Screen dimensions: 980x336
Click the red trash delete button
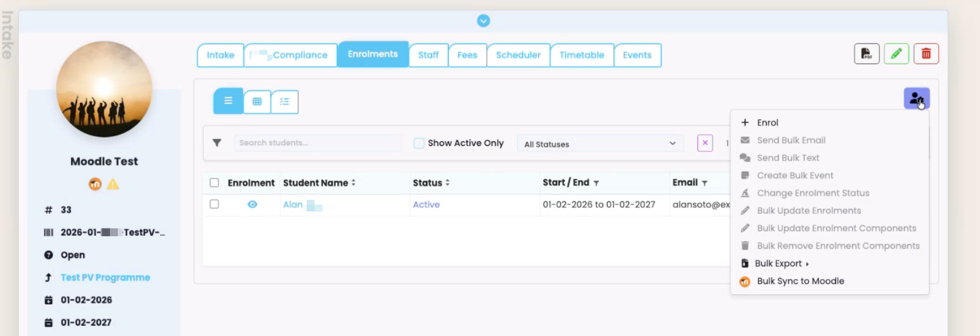pyautogui.click(x=926, y=54)
